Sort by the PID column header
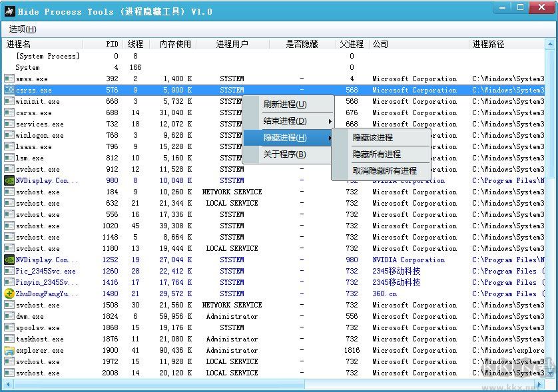Screen dimensions: 558x392 (111, 44)
